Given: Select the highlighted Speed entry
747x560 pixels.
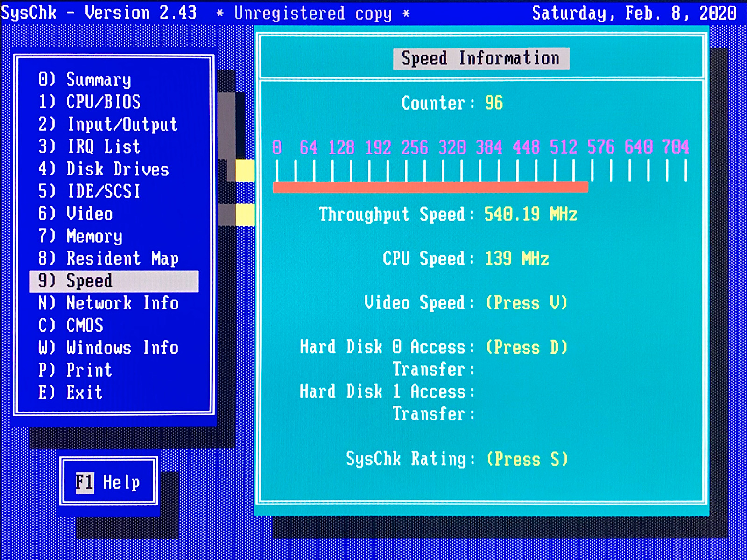Looking at the screenshot, I should coord(114,281).
